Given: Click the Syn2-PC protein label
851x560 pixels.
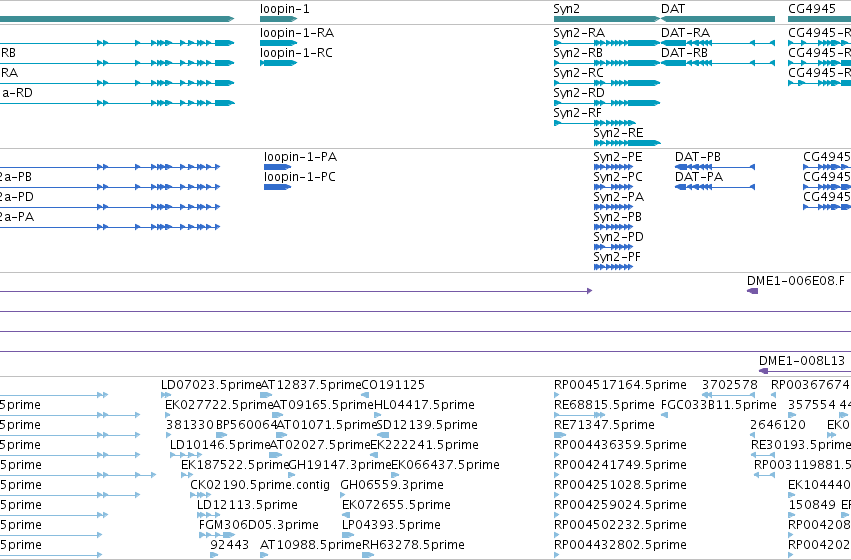Looking at the screenshot, I should (x=618, y=177).
